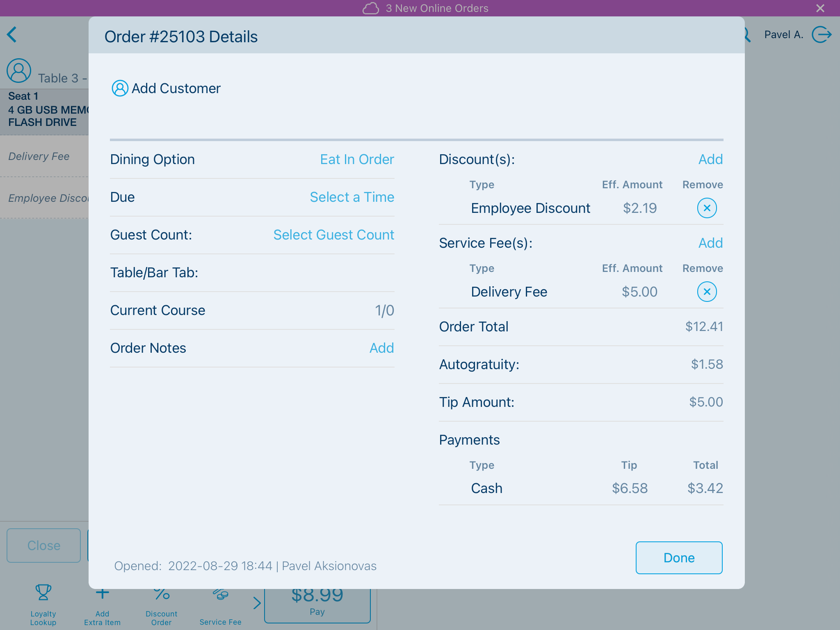Log out Pavel A. via the arrow icon
Image resolution: width=840 pixels, height=630 pixels.
click(822, 34)
